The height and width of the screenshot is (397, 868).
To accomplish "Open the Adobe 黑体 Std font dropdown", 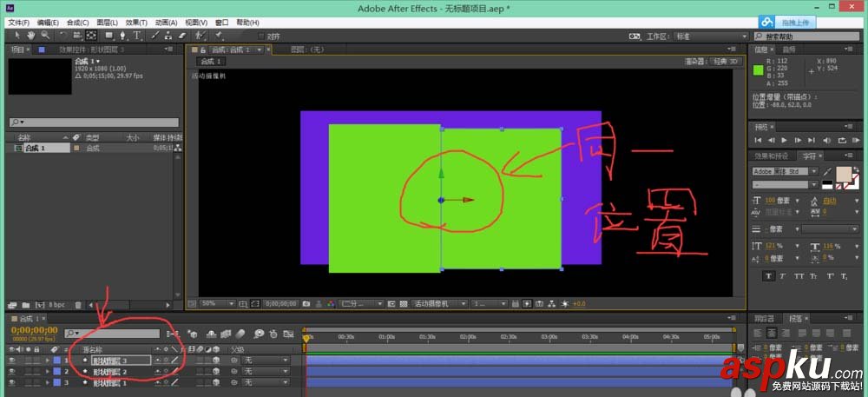I will pos(785,171).
